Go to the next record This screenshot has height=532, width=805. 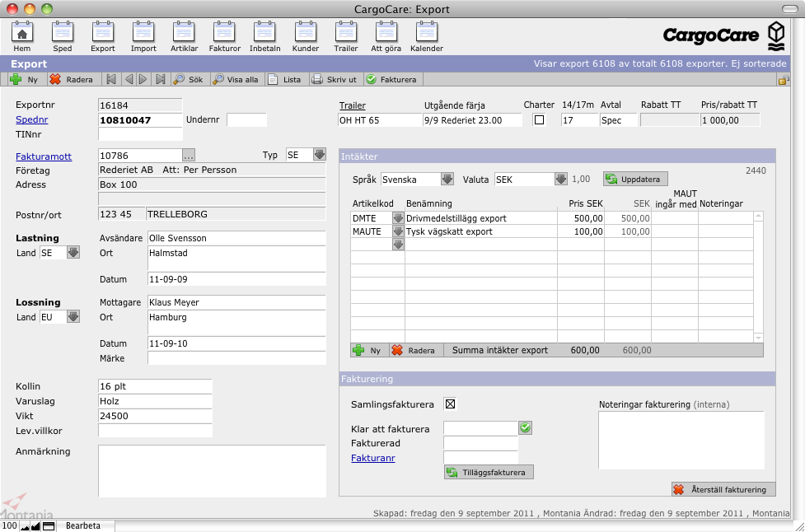click(x=143, y=80)
